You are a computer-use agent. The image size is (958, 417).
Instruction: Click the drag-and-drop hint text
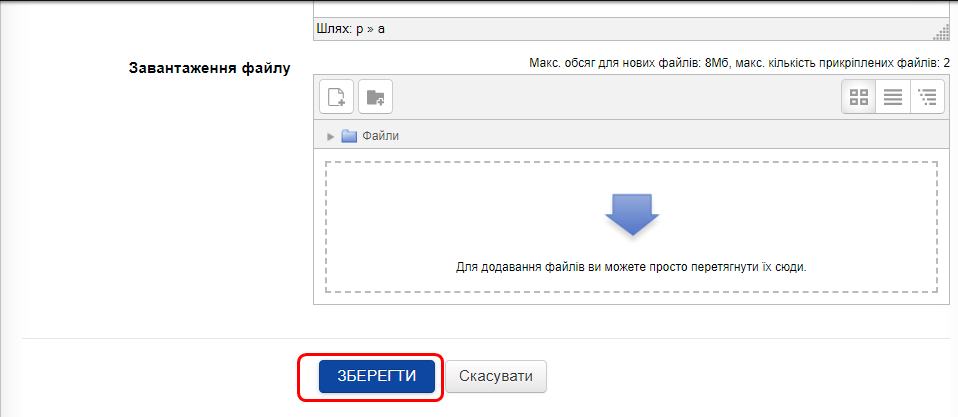pos(630,267)
